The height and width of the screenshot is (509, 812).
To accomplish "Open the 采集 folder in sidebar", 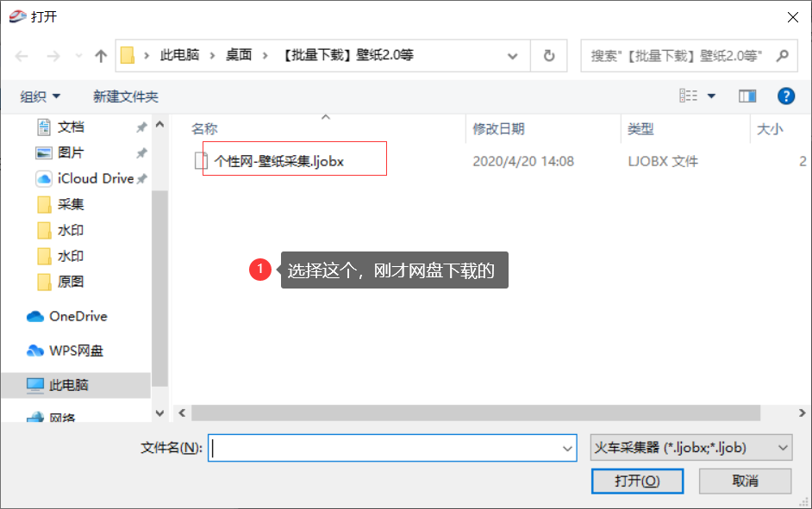I will pos(71,204).
